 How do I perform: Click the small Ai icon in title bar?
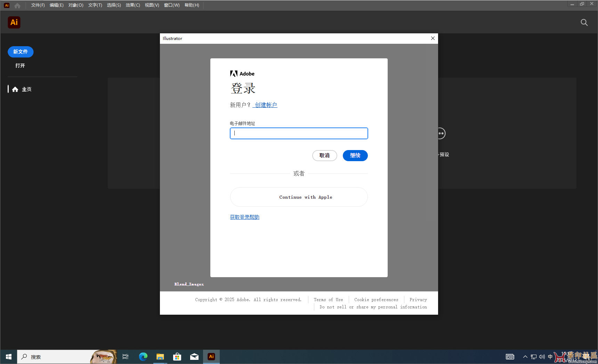click(7, 5)
